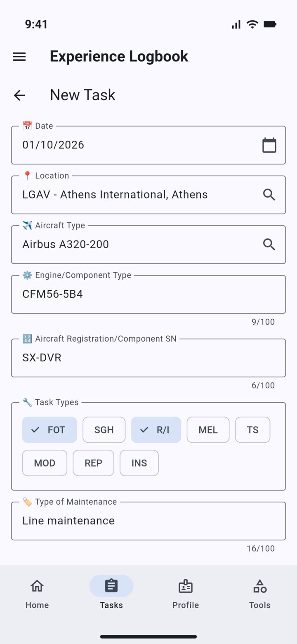
Task: Tap the Engine/Component Type label
Action: click(x=77, y=275)
